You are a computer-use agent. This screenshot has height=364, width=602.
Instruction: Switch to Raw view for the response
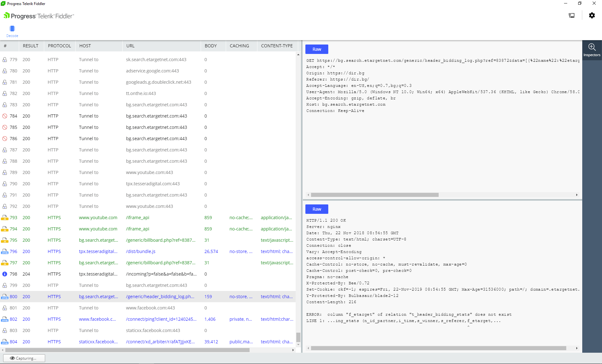317,209
